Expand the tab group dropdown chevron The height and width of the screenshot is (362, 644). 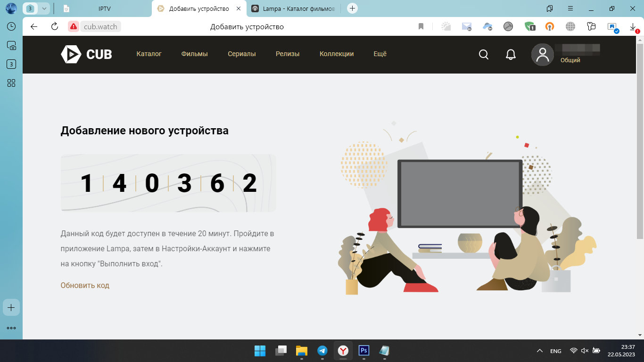(44, 8)
